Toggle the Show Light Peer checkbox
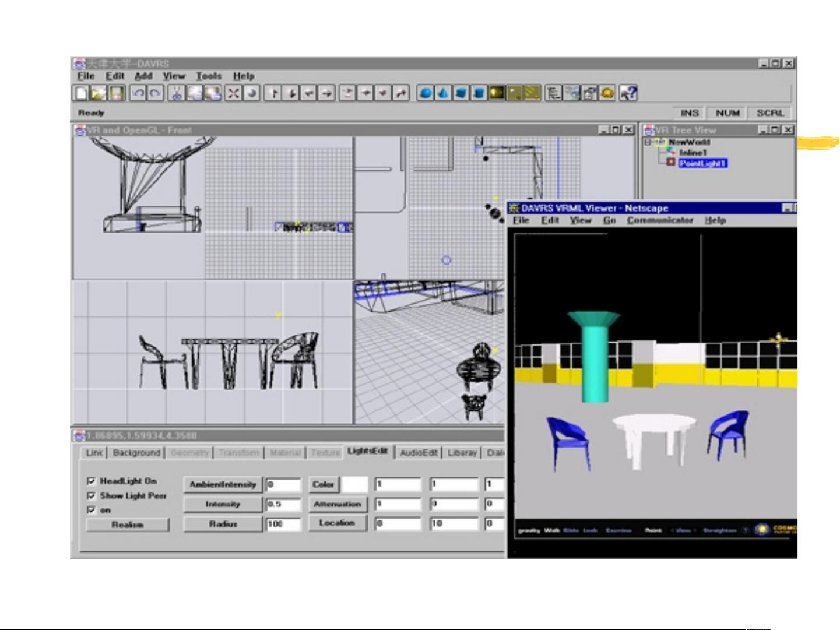Image resolution: width=840 pixels, height=630 pixels. [91, 495]
